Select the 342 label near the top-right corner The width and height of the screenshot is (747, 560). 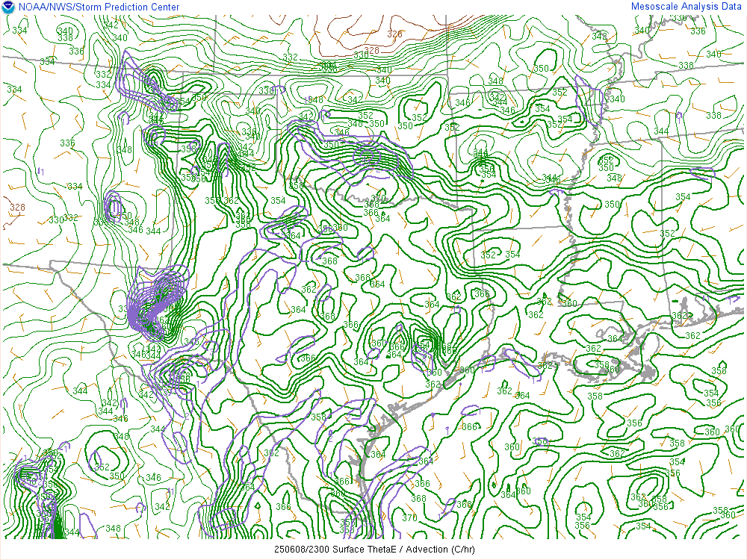[x=599, y=36]
